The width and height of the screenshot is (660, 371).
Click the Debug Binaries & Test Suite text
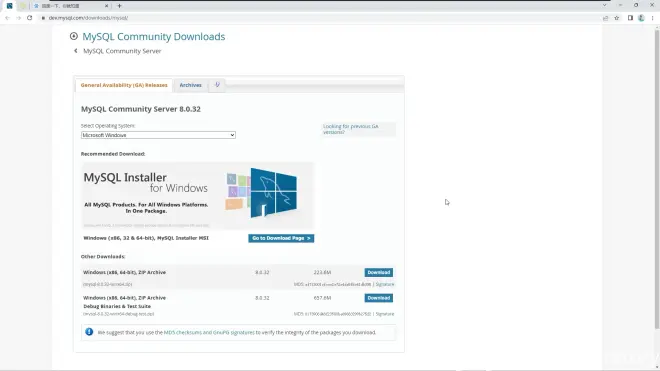point(117,306)
